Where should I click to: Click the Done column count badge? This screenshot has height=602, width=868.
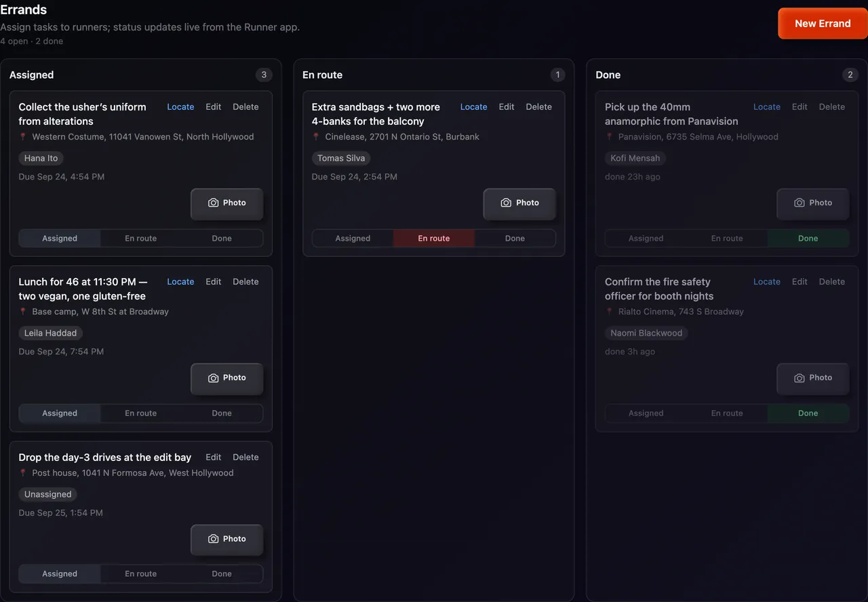coord(850,75)
